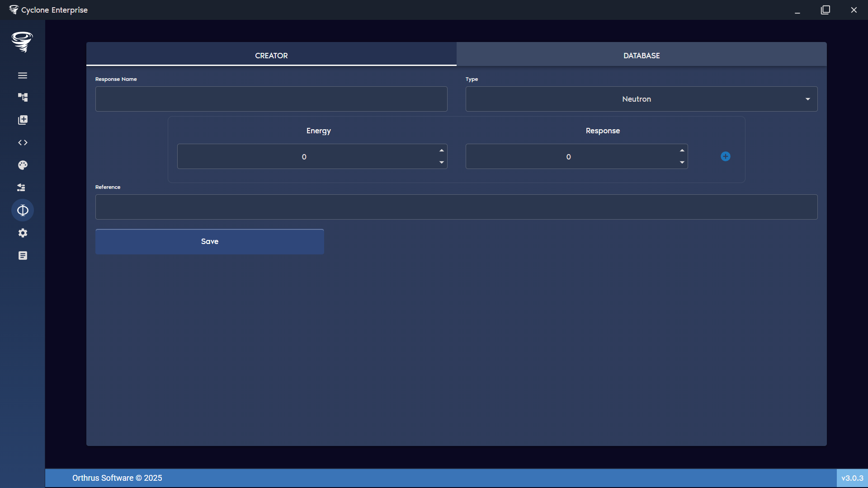Viewport: 868px width, 488px height.
Task: Open settings with the gear icon
Action: click(23, 233)
